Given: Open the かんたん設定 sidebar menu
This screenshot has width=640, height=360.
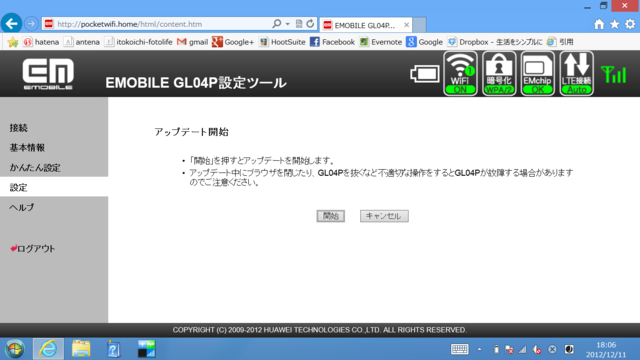Looking at the screenshot, I should tap(35, 168).
